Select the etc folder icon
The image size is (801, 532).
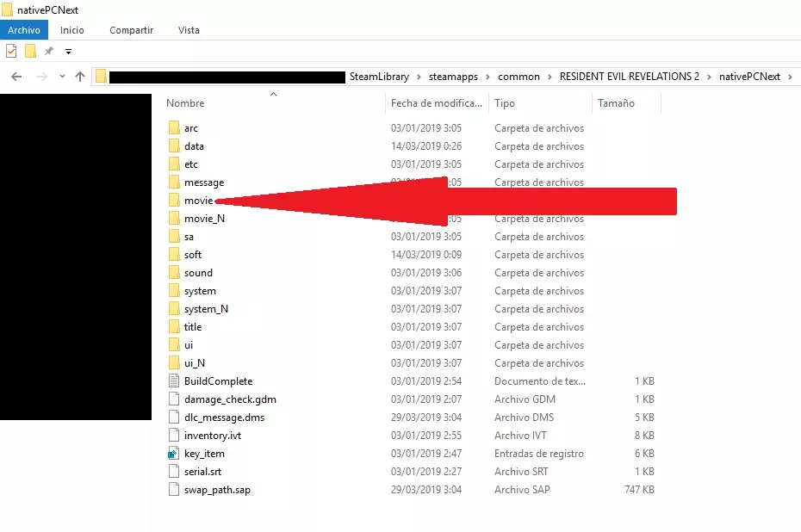coord(174,164)
